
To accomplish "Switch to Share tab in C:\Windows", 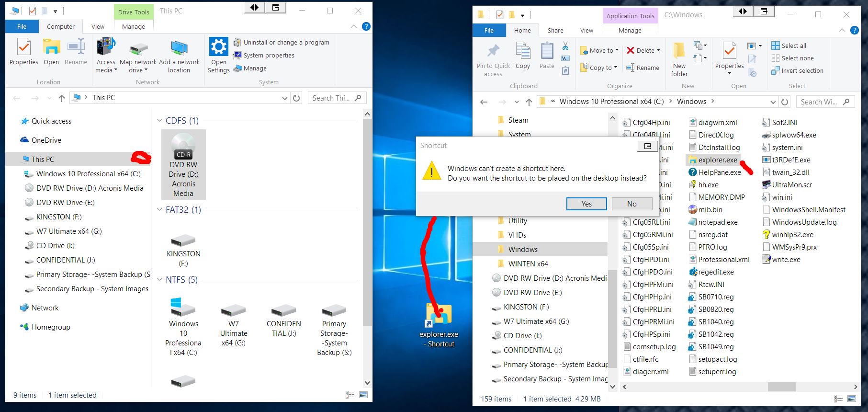I will pos(555,30).
